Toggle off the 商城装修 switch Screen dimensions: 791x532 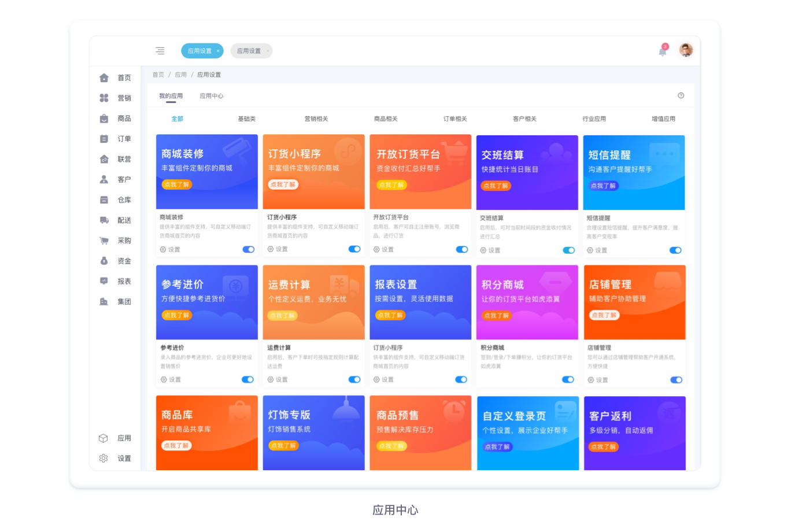pos(249,249)
